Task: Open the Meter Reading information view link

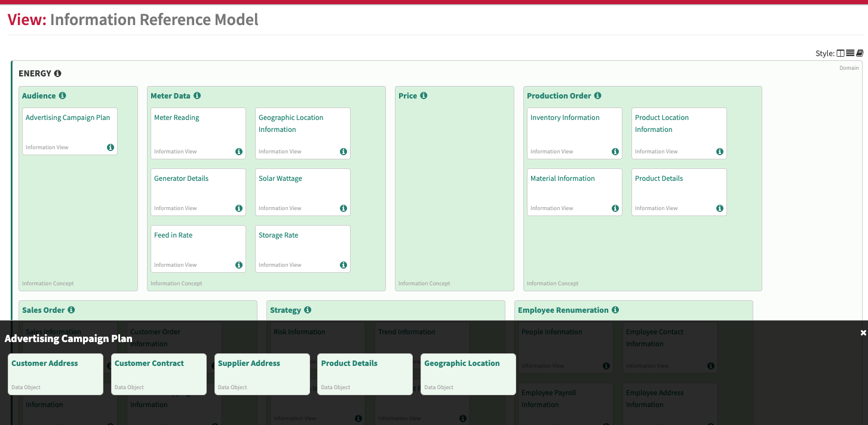Action: tap(177, 118)
